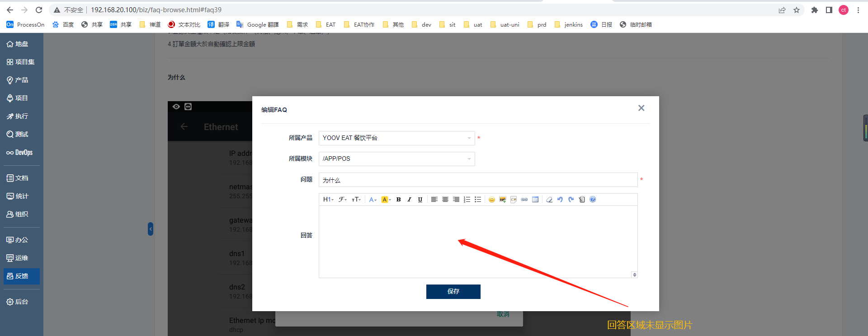
Task: Click the insert image icon
Action: pyautogui.click(x=502, y=200)
